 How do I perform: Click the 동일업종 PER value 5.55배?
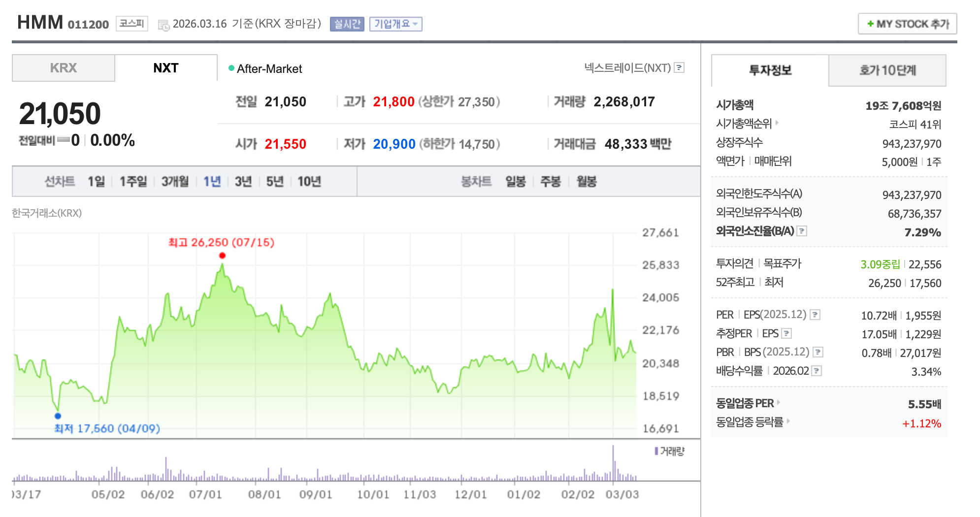click(924, 404)
